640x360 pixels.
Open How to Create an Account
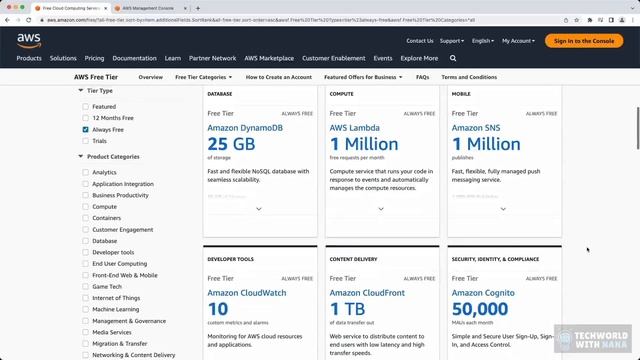[278, 77]
